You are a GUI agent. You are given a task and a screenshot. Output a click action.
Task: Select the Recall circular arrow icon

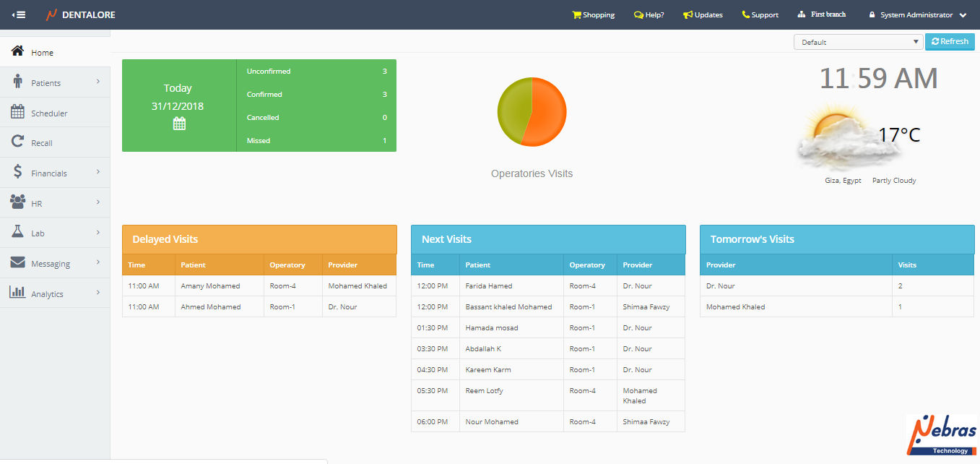(18, 142)
